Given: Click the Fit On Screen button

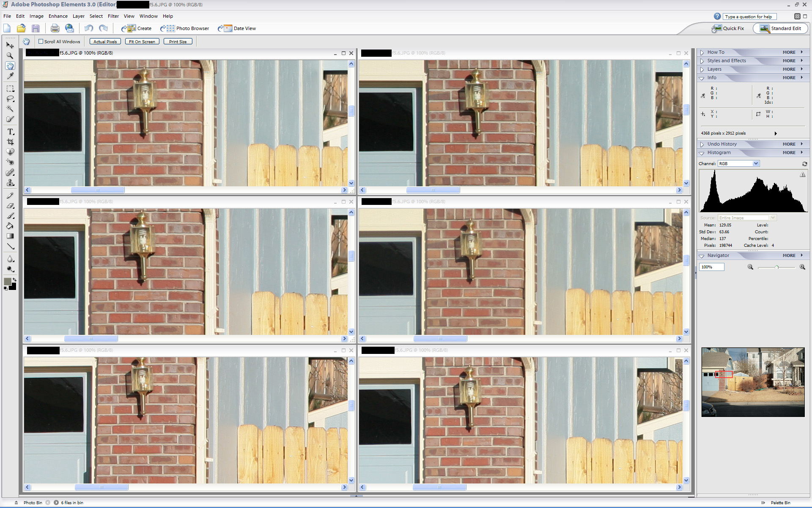Looking at the screenshot, I should [142, 41].
